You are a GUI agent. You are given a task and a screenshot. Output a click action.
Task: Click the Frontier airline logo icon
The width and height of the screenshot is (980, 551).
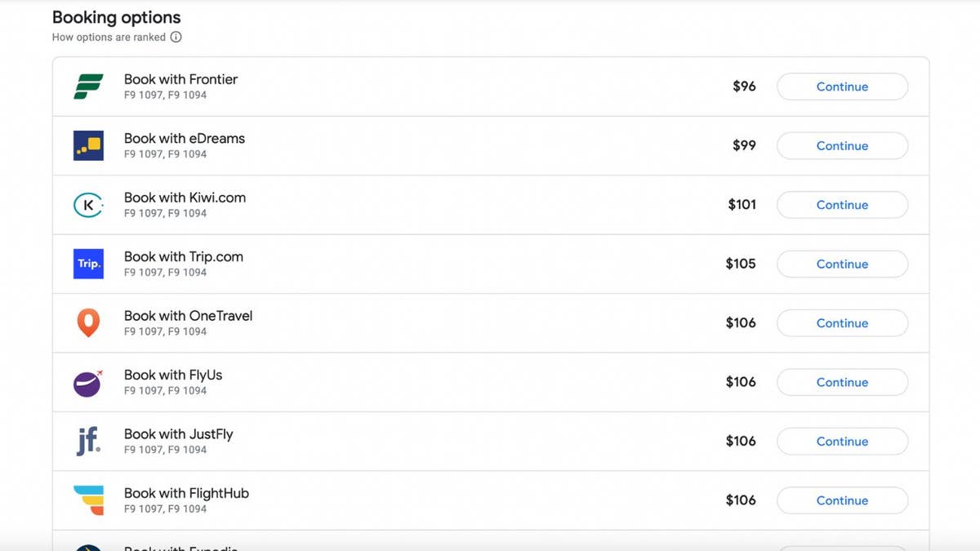point(88,87)
